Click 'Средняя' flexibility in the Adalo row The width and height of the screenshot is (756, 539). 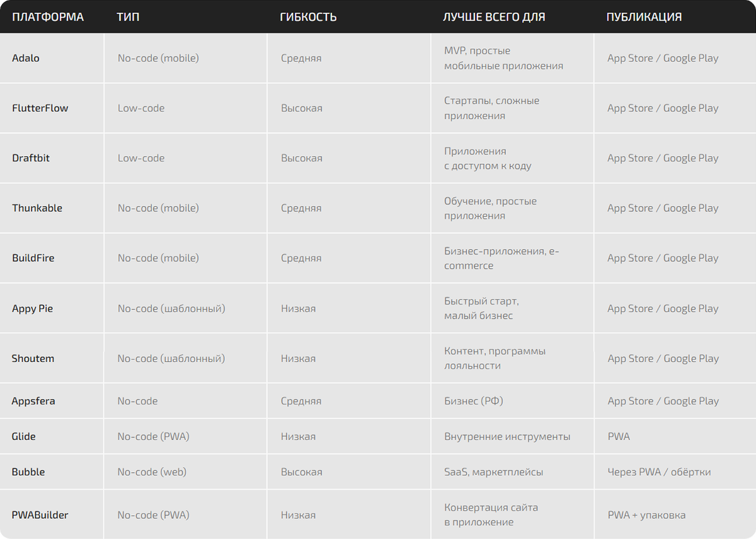pyautogui.click(x=301, y=58)
